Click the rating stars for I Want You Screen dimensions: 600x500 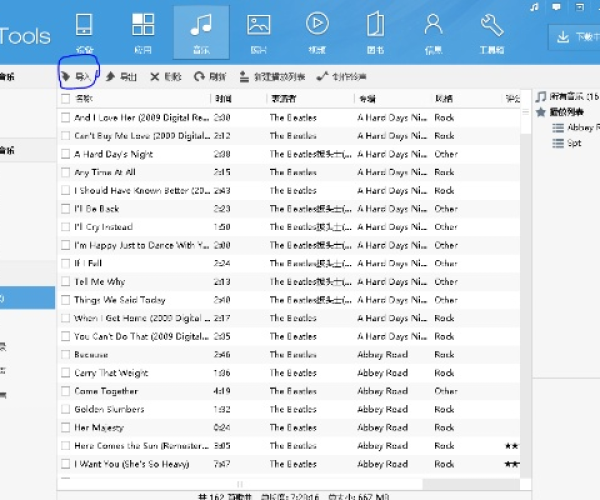click(512, 464)
